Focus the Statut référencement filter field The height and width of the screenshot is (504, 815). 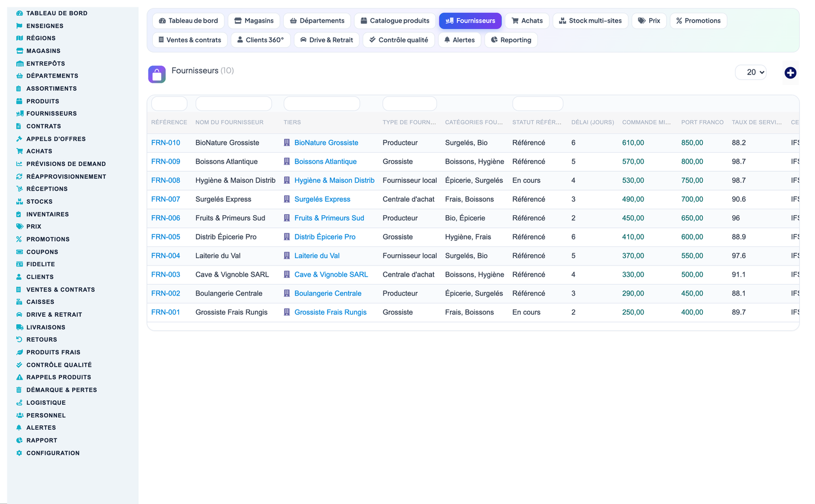click(538, 104)
